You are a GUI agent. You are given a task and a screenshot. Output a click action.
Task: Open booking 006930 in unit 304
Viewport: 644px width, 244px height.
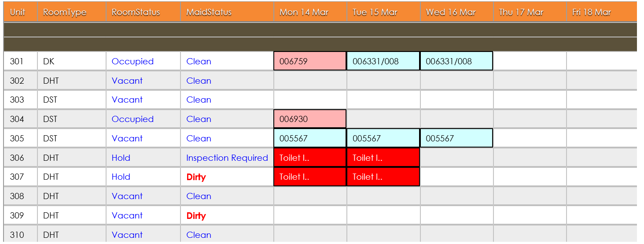[x=310, y=119]
